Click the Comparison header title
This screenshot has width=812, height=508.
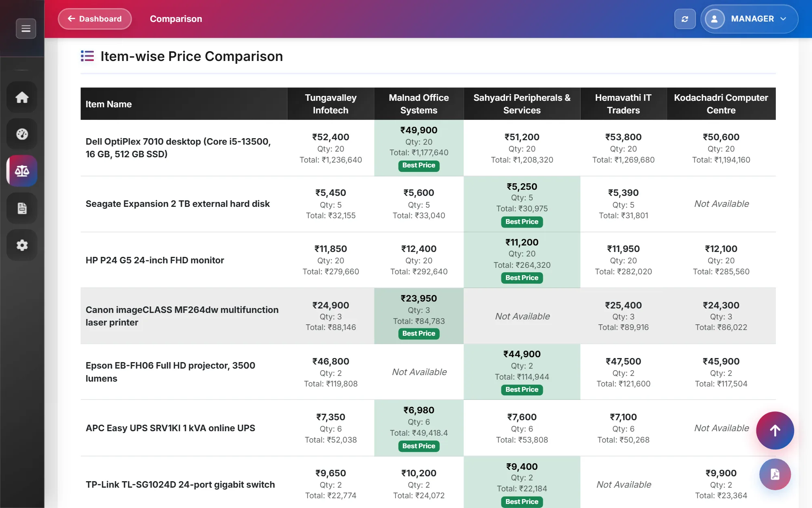coord(176,19)
